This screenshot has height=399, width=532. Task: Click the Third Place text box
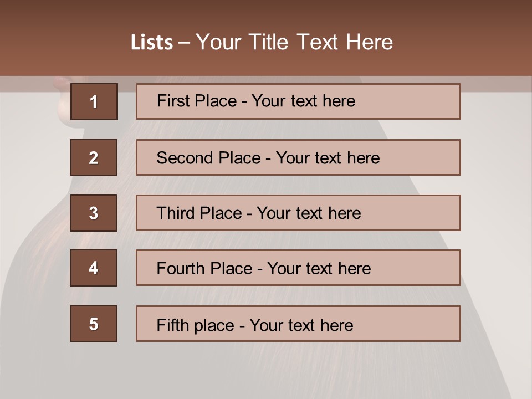click(298, 213)
